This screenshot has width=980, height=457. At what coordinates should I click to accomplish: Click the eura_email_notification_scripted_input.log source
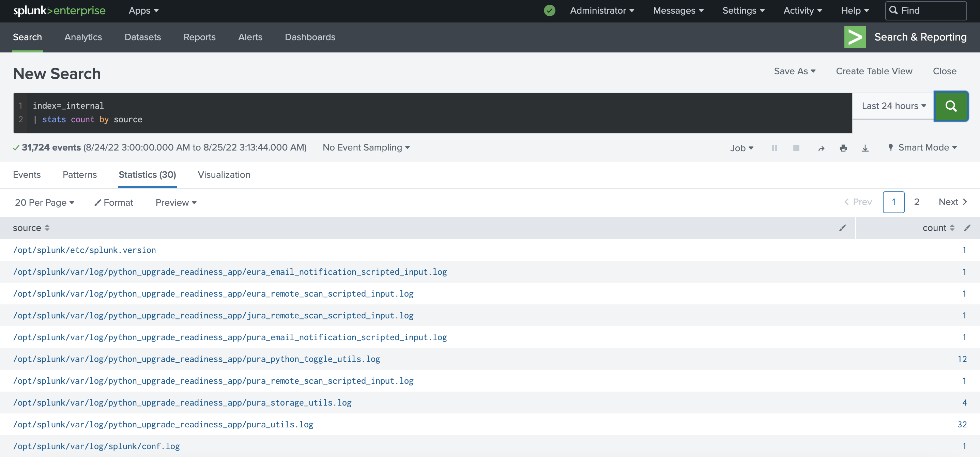pyautogui.click(x=230, y=272)
